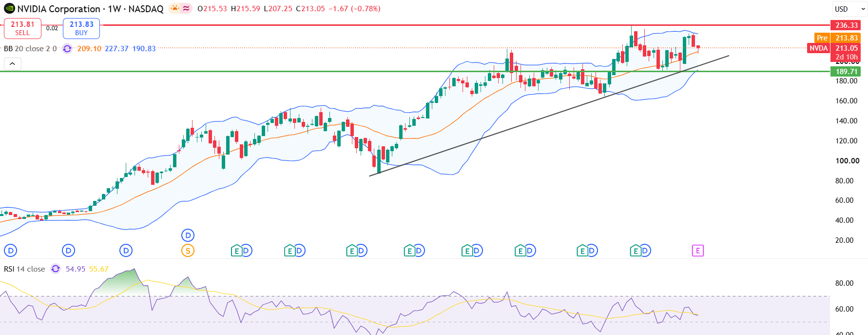
Task: Open the first green earnings E marker
Action: coord(236,251)
